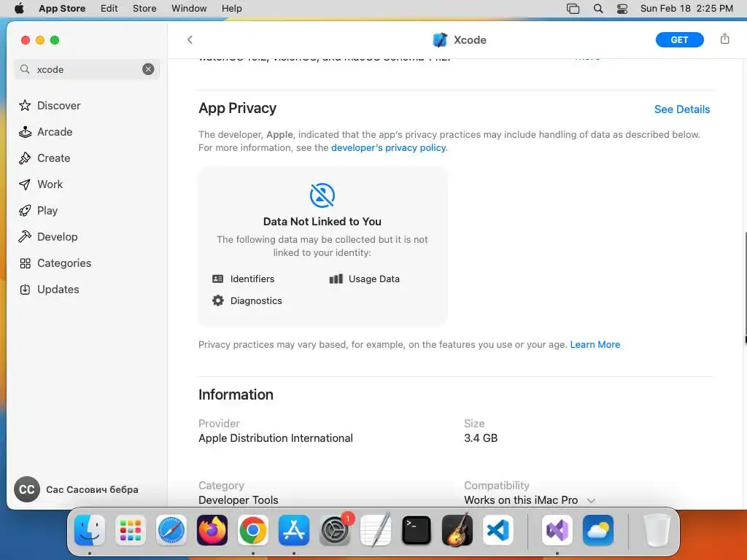This screenshot has width=747, height=560.
Task: Open Control Center in menu bar
Action: [x=622, y=9]
